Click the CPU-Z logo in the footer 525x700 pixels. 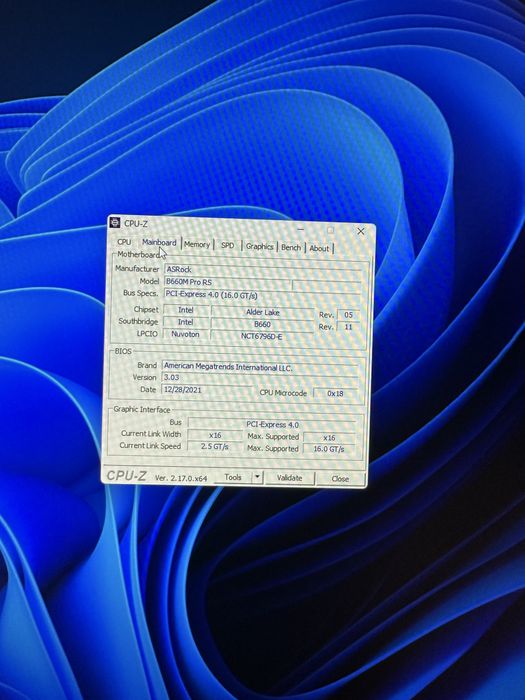[x=126, y=476]
